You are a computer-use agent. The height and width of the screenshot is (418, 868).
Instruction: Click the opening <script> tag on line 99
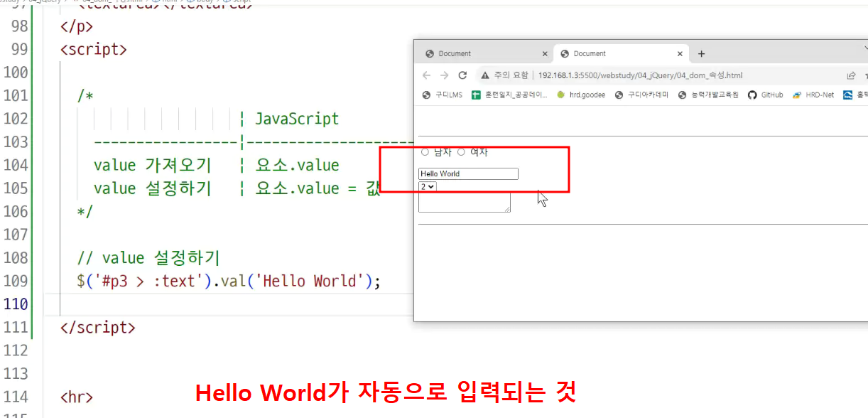[x=94, y=50]
